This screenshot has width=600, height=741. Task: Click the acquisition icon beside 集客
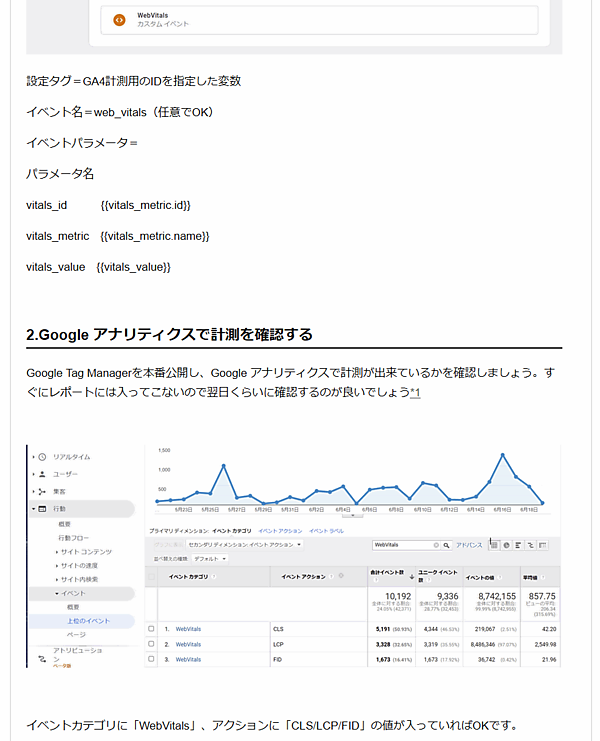[43, 491]
